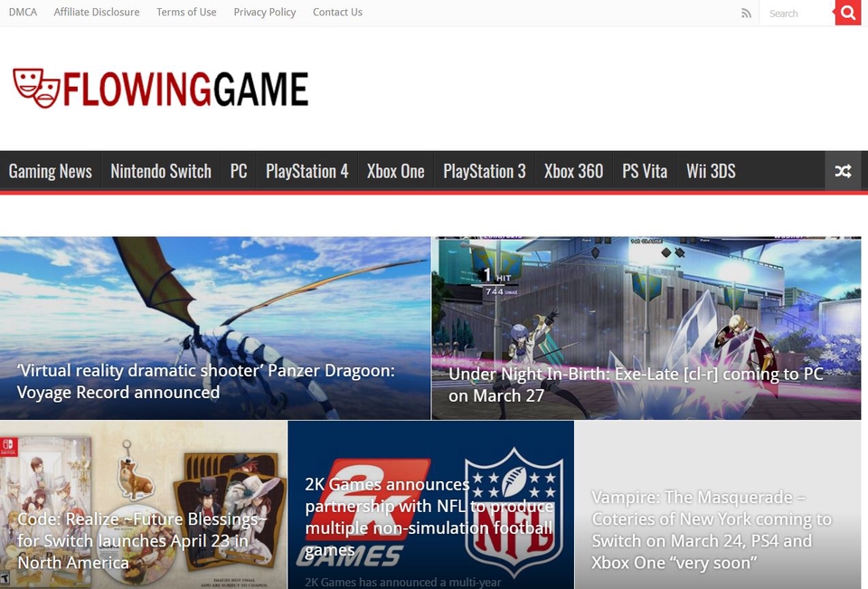Click the red search magnifier button
Viewport: 868px width, 589px height.
[x=847, y=13]
